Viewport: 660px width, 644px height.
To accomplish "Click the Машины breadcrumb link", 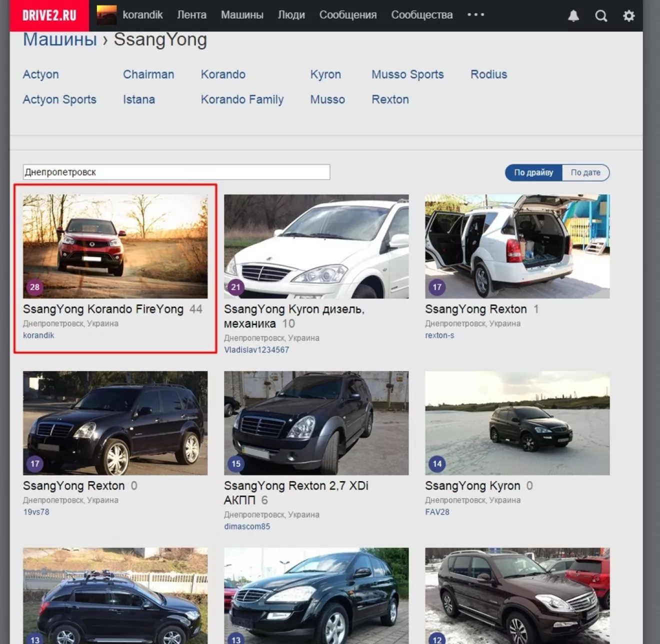I will [x=60, y=39].
